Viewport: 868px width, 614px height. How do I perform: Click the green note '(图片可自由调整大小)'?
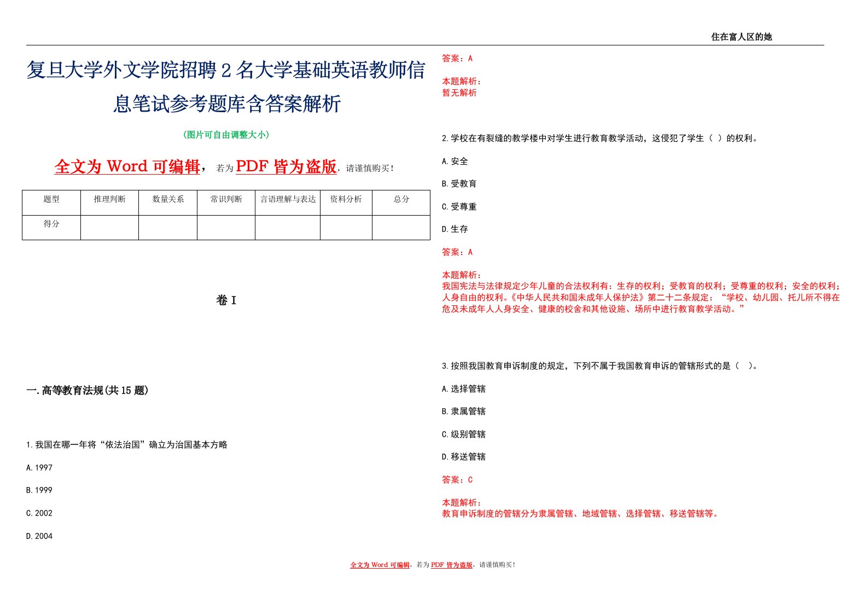click(226, 135)
